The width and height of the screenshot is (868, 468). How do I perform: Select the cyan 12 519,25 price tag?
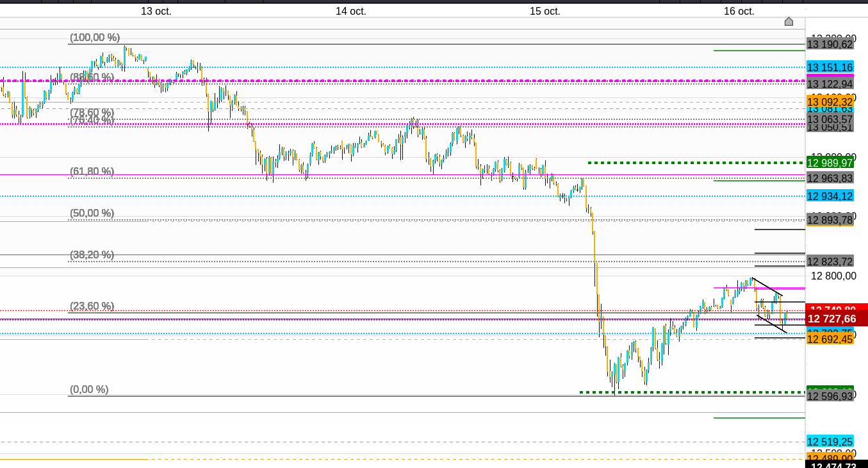830,442
